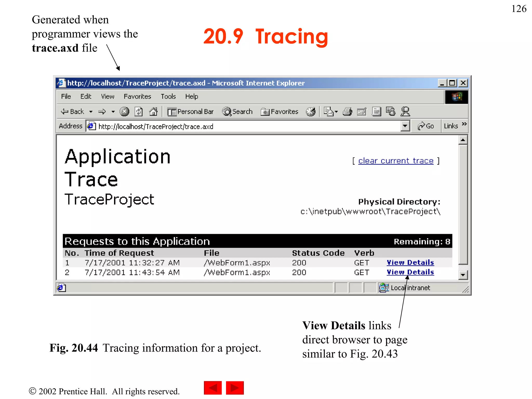Click the Forward arrow button
This screenshot has width=532, height=399.
[102, 112]
